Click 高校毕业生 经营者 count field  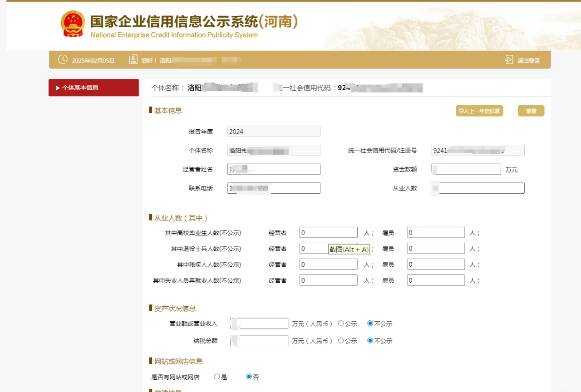(x=329, y=232)
